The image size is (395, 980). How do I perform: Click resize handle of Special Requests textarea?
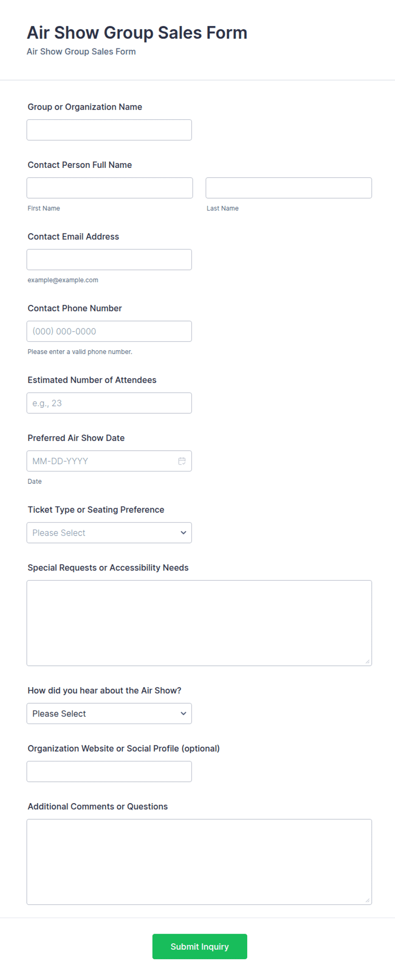tap(367, 661)
